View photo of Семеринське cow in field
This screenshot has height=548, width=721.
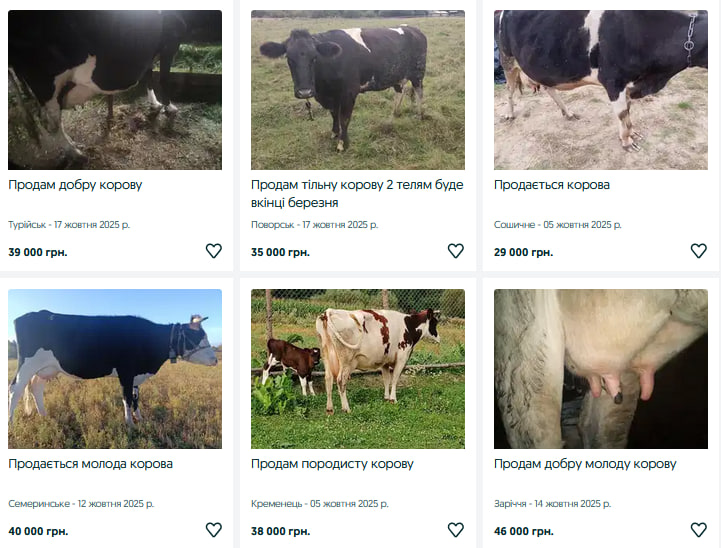point(115,369)
